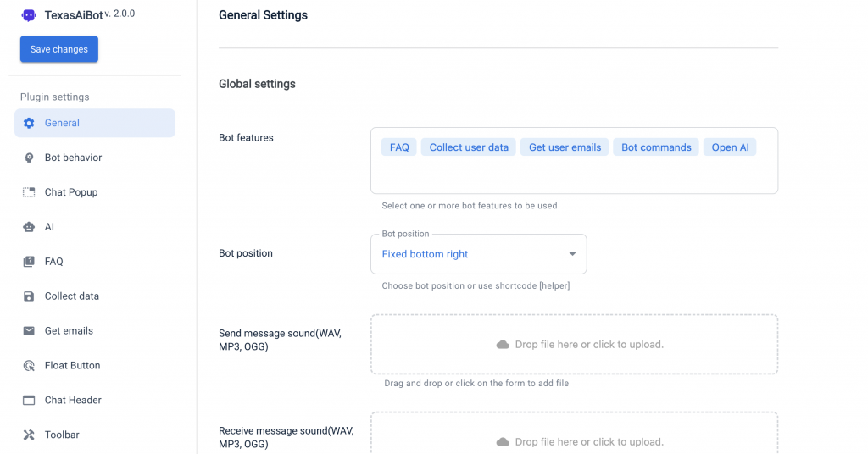Select the Fixed bottom right combo box
Image resolution: width=868 pixels, height=454 pixels.
tap(478, 254)
